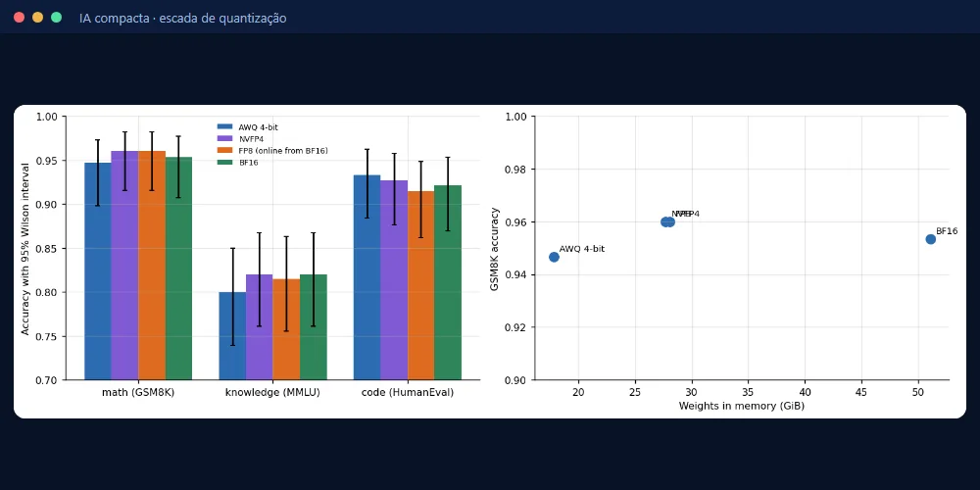
Task: Click the 'GSM8K accuracy' axis title
Action: pyautogui.click(x=494, y=249)
